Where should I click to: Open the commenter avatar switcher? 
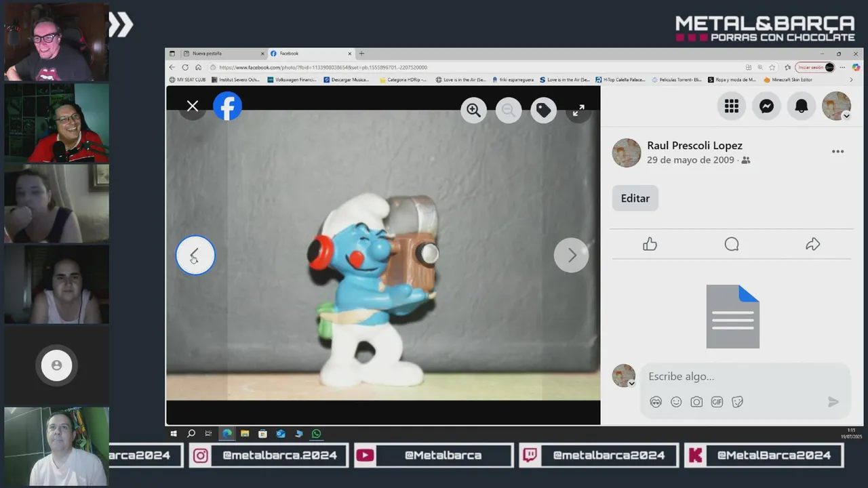click(x=624, y=376)
